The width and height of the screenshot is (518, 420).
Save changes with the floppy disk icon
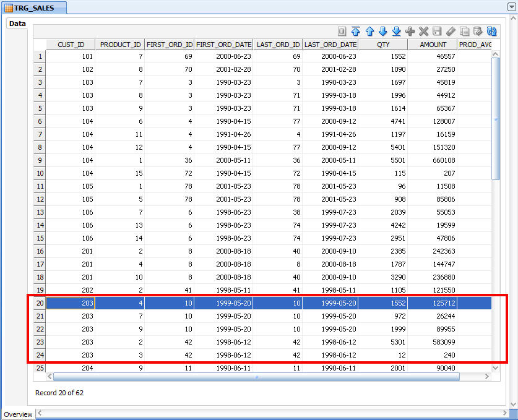tap(437, 32)
